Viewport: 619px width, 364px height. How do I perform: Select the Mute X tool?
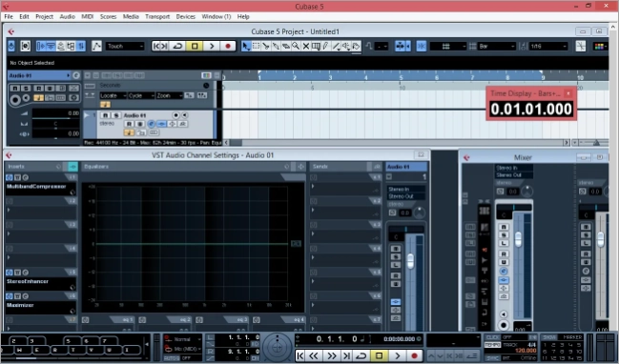click(x=305, y=46)
